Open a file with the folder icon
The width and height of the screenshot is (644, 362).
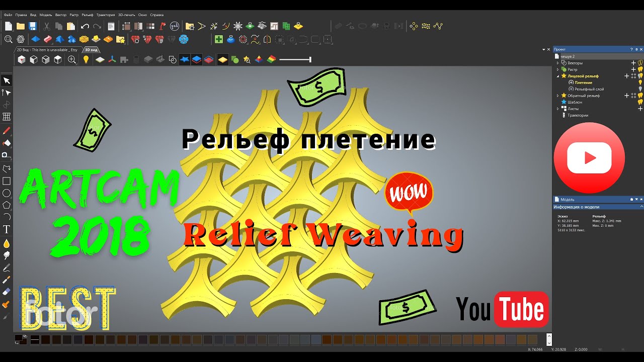click(21, 26)
